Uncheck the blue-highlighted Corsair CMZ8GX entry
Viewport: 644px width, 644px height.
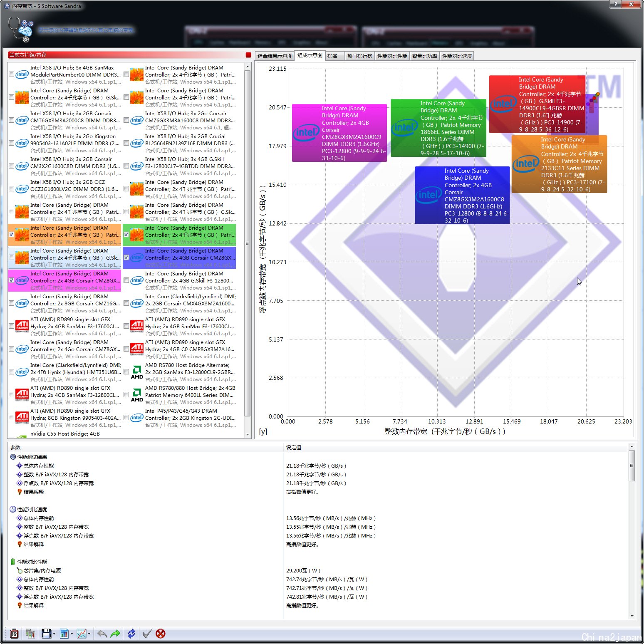click(126, 258)
